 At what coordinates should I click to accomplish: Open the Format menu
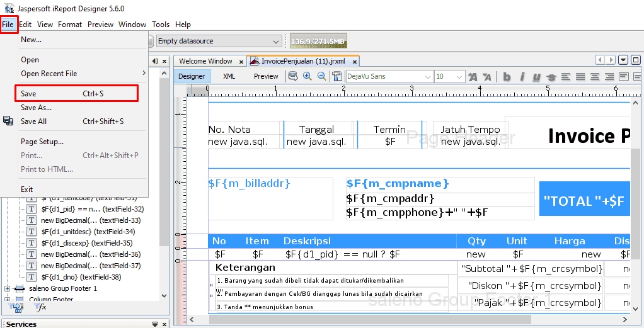(x=70, y=24)
